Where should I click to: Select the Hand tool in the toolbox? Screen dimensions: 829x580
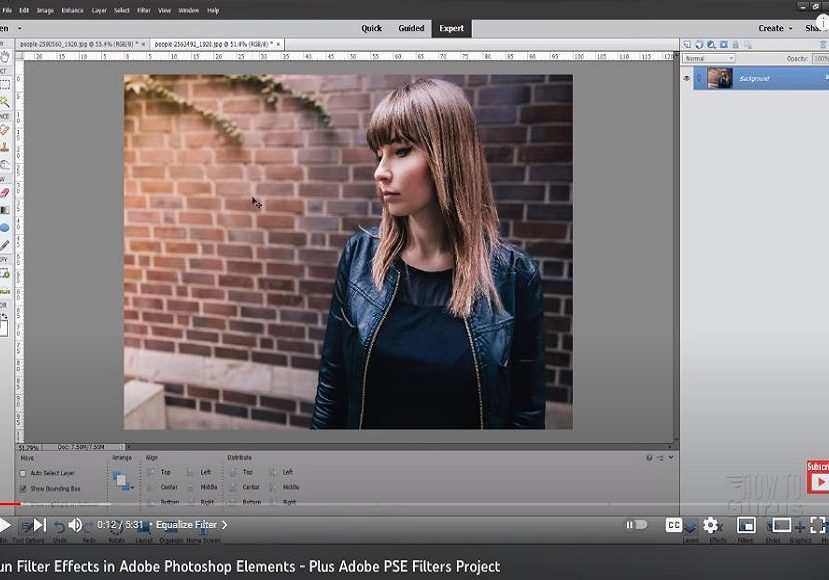5,57
